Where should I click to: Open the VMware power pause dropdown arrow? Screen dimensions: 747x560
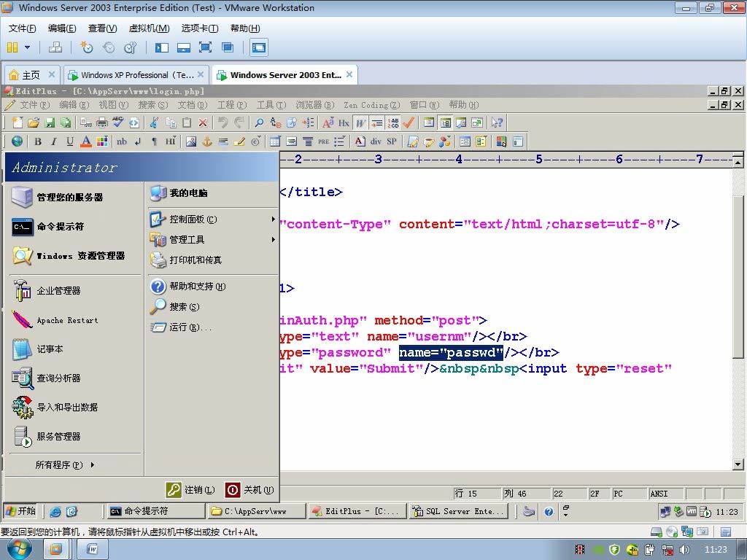(x=27, y=47)
